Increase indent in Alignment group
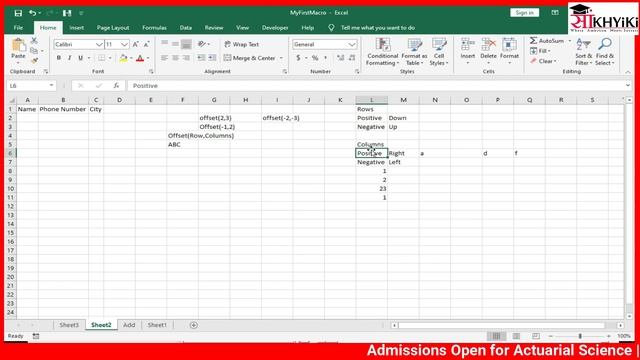The width and height of the screenshot is (640, 360). tap(212, 58)
